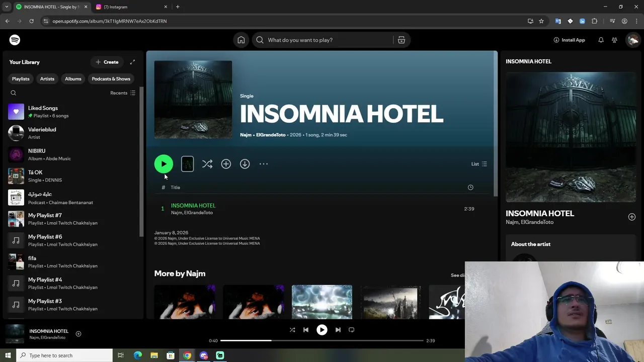
Task: Click the library panel scrollbar
Action: (141, 161)
